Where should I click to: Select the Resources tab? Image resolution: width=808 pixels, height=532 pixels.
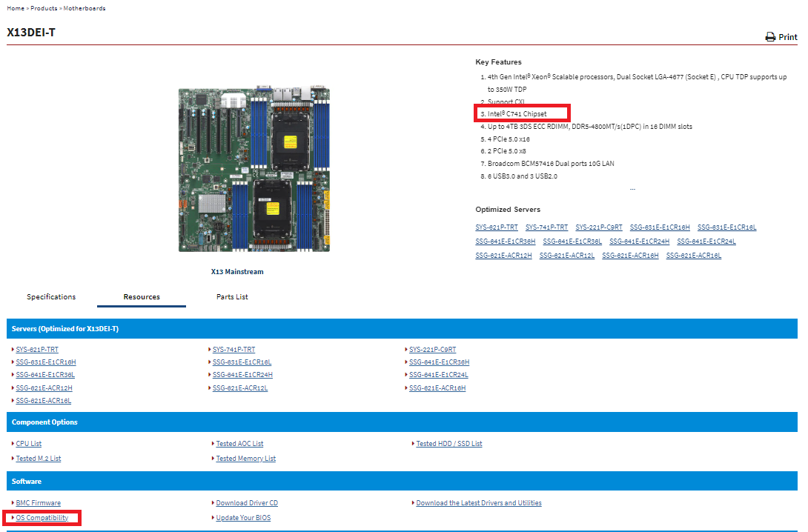tap(142, 296)
